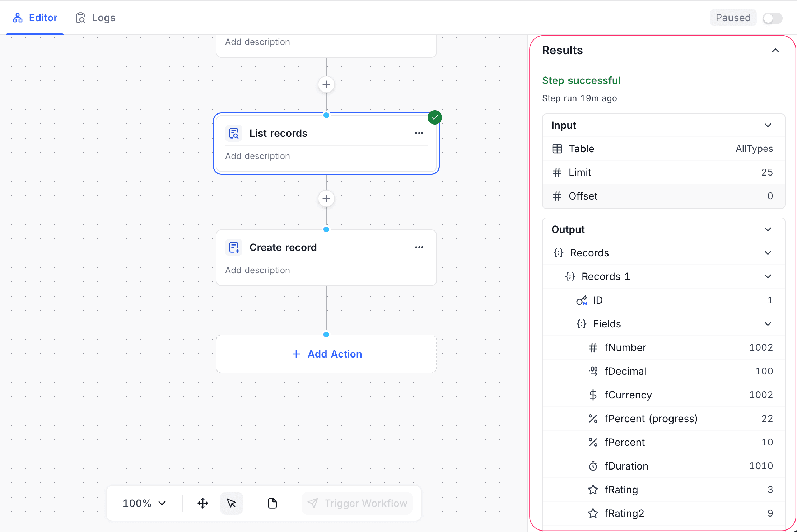This screenshot has width=797, height=532.
Task: Click the Create record node icon
Action: pos(234,247)
